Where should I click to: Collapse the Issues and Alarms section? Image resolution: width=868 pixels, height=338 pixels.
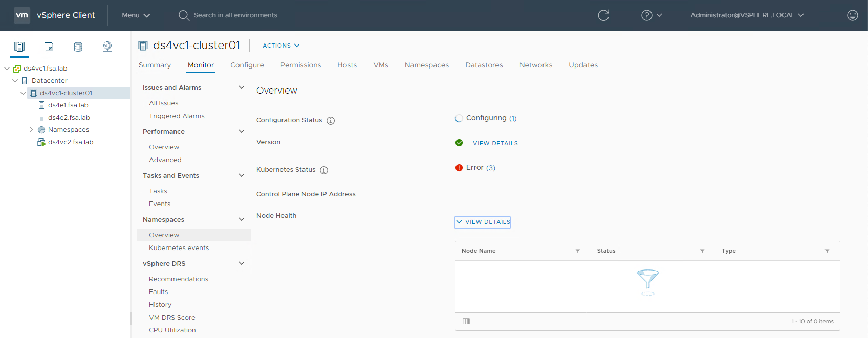pos(242,87)
